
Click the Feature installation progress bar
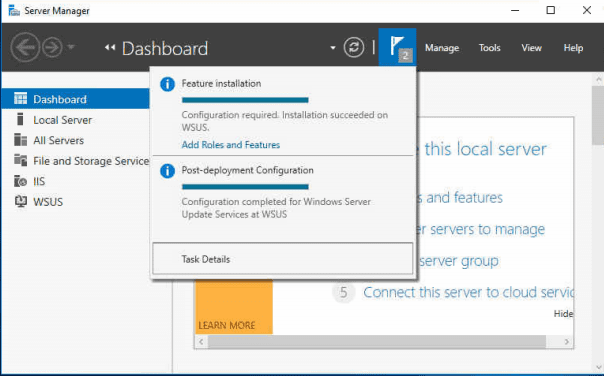tap(245, 100)
